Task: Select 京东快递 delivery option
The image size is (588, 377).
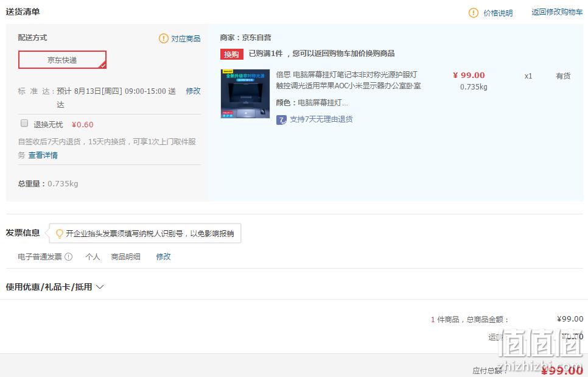Action: click(62, 60)
